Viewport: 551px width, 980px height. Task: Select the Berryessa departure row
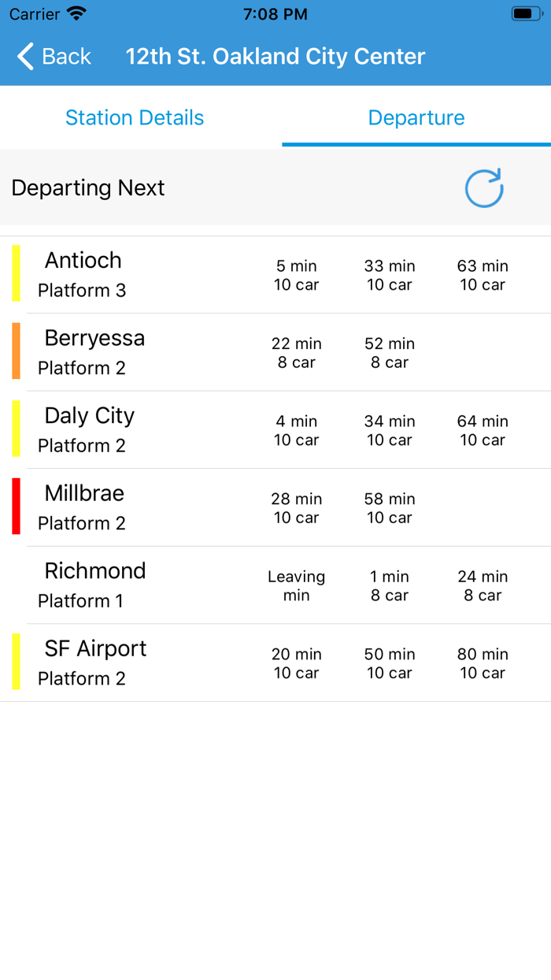tap(275, 351)
